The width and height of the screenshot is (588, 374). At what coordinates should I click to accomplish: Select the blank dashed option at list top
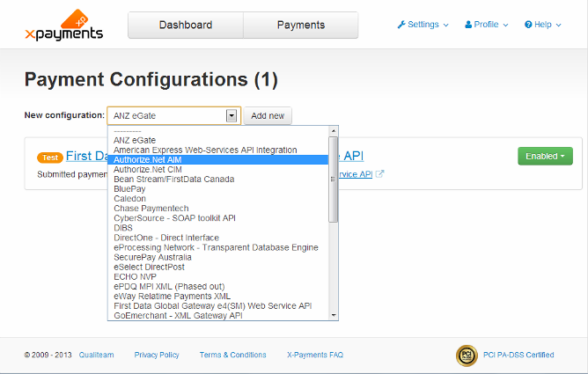tap(218, 131)
